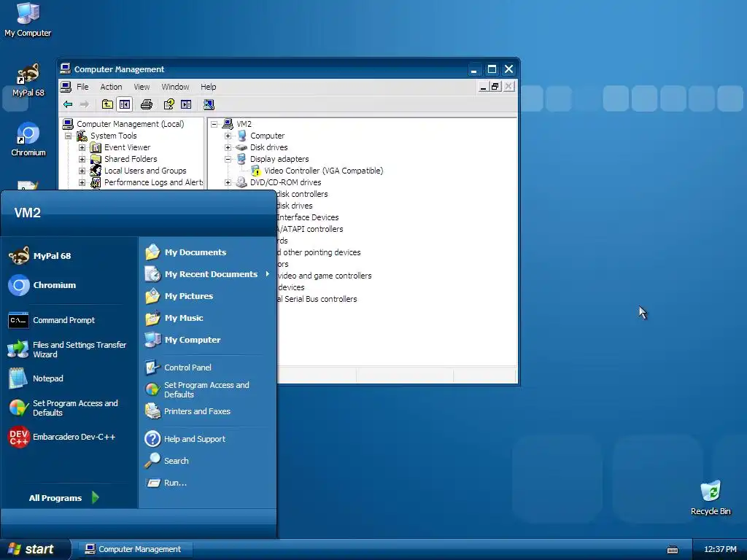Open the Action menu

point(111,87)
